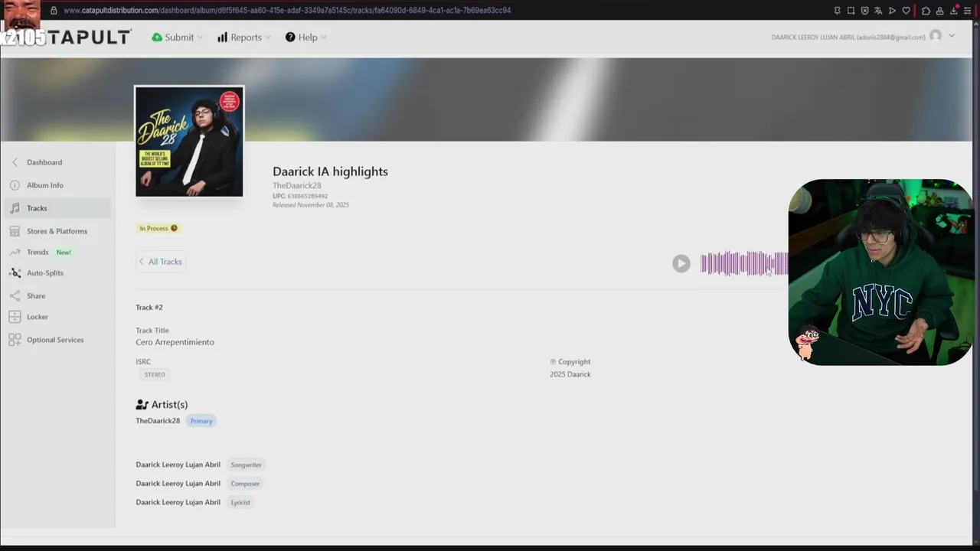Click the 2025 Daarick copyright text
Image resolution: width=980 pixels, height=551 pixels.
point(570,374)
